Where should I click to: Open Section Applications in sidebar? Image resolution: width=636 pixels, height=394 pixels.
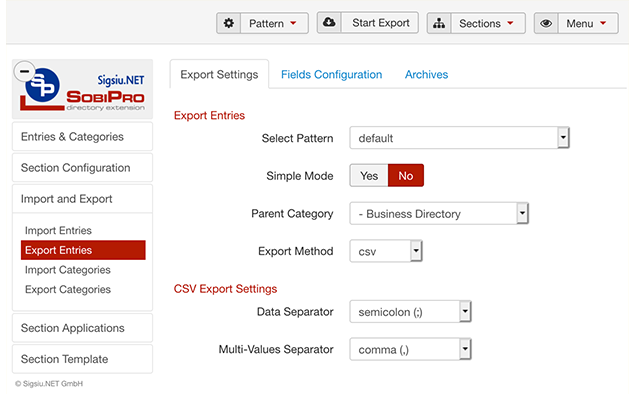click(x=82, y=328)
